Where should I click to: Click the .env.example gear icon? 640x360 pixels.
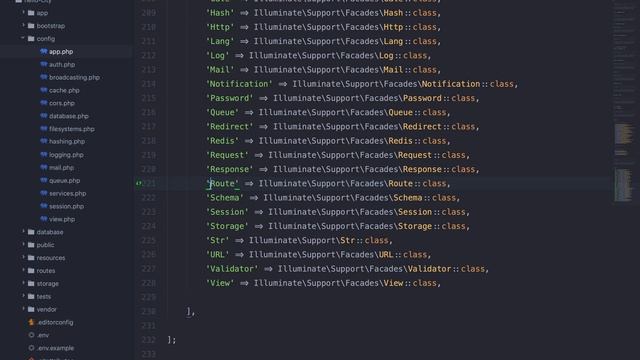coord(31,348)
